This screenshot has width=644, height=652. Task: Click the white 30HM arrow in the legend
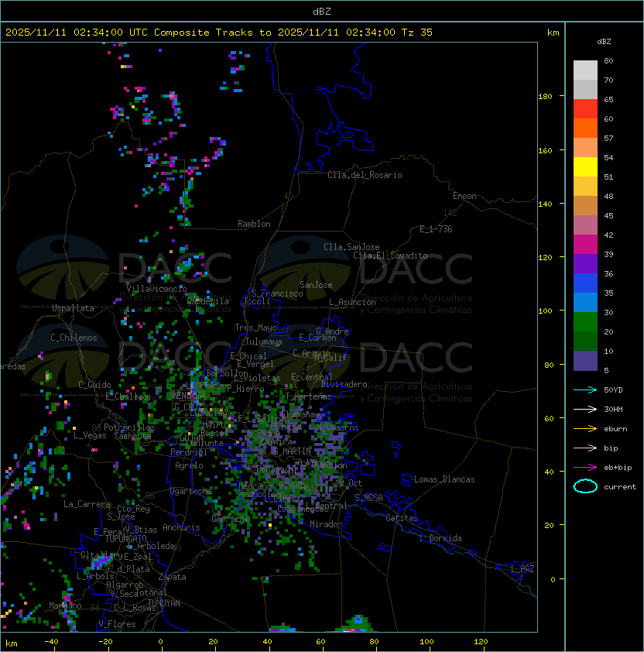point(585,409)
